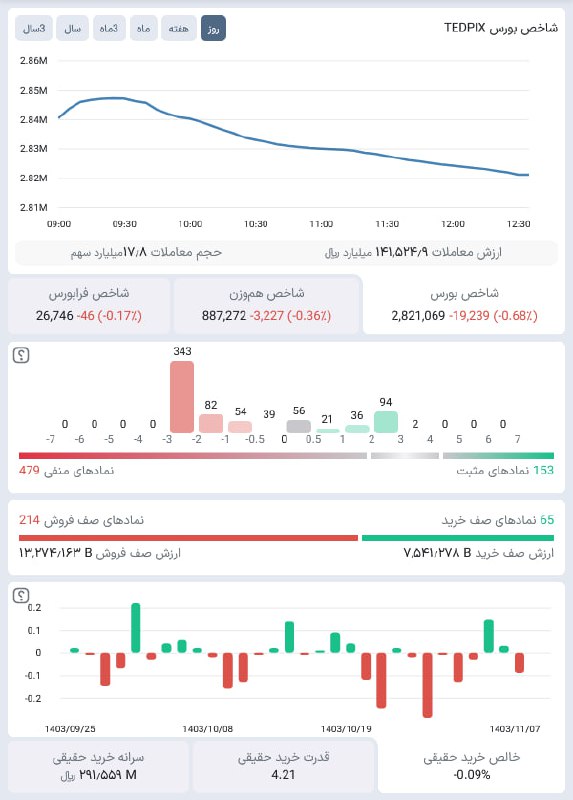Switch chart to هفته (week) range
This screenshot has height=800, width=573.
[x=179, y=28]
